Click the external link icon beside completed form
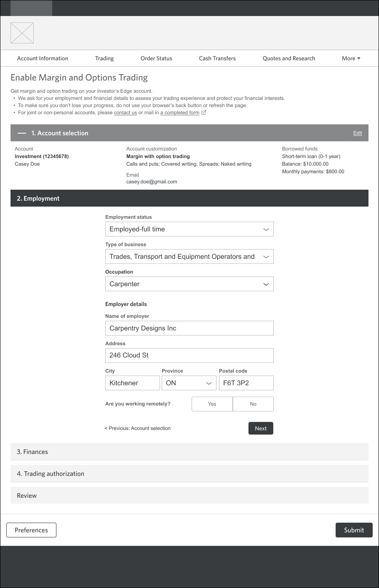This screenshot has height=588, width=379. [204, 113]
